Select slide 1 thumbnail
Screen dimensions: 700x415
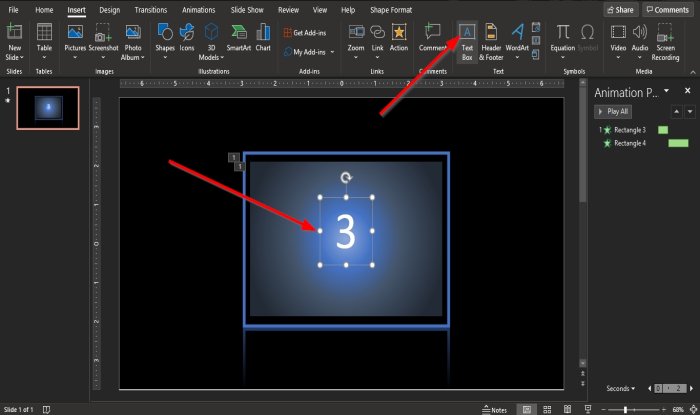(x=48, y=108)
